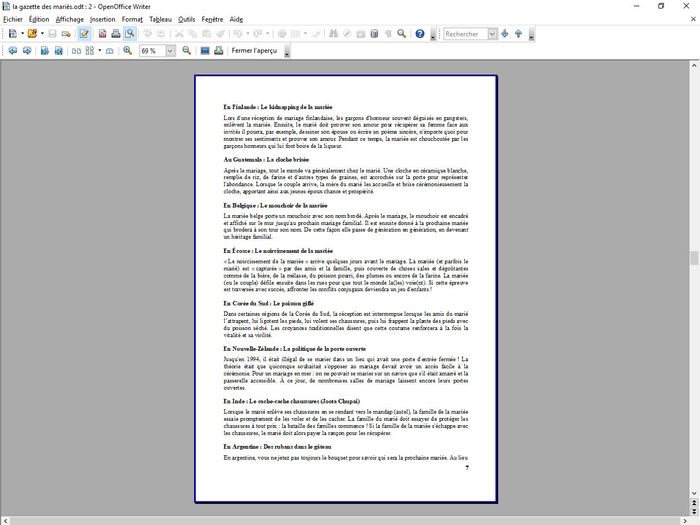Go to next page in preview
The width and height of the screenshot is (700, 525).
(x=27, y=51)
